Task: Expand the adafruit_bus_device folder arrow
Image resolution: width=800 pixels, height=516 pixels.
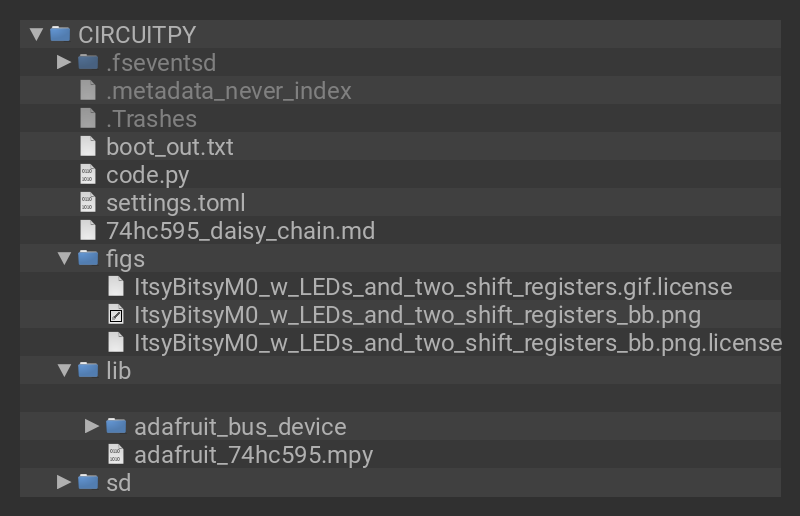Action: click(x=93, y=427)
